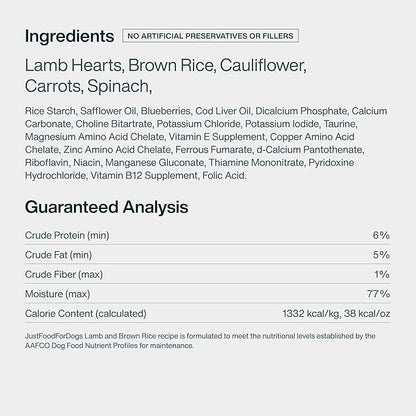Click the 77% moisture value
This screenshot has height=416, width=416.
coord(378,294)
